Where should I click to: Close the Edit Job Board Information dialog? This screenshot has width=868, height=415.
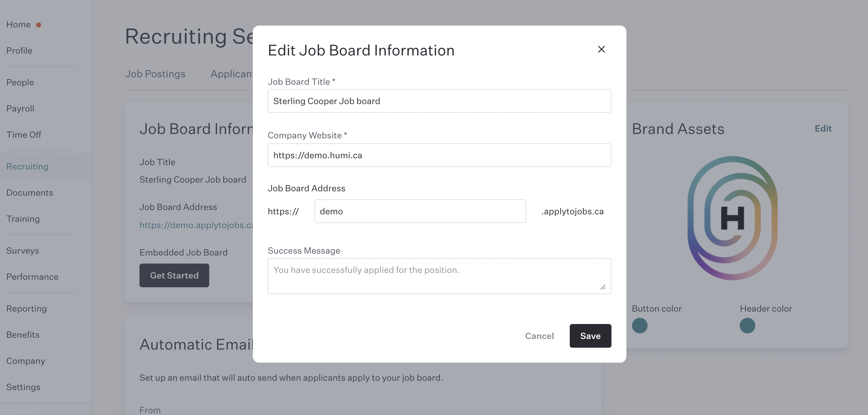pyautogui.click(x=601, y=49)
